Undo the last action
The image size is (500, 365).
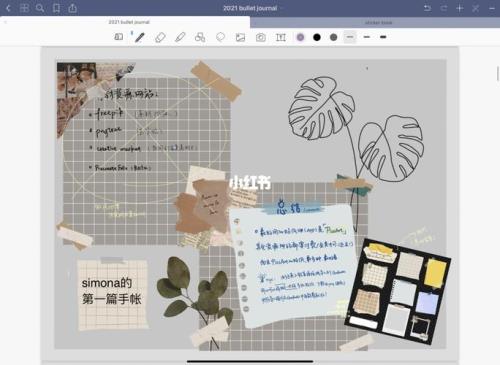click(x=427, y=8)
